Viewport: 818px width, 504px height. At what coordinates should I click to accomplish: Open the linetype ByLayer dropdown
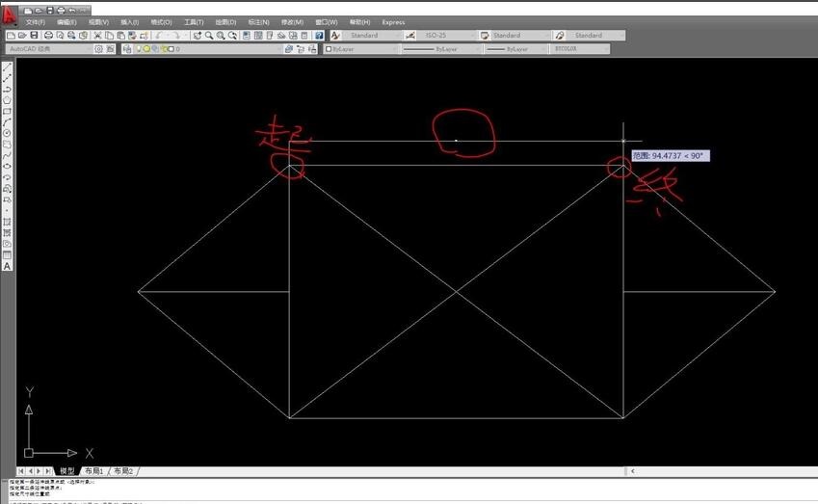(441, 49)
